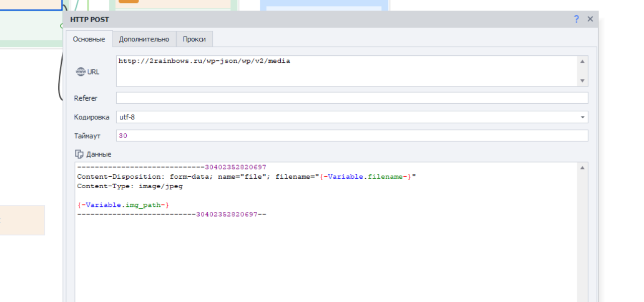Click the Content-Type: image/jpeg line
Viewport: 644px width, 302px height.
click(x=130, y=186)
